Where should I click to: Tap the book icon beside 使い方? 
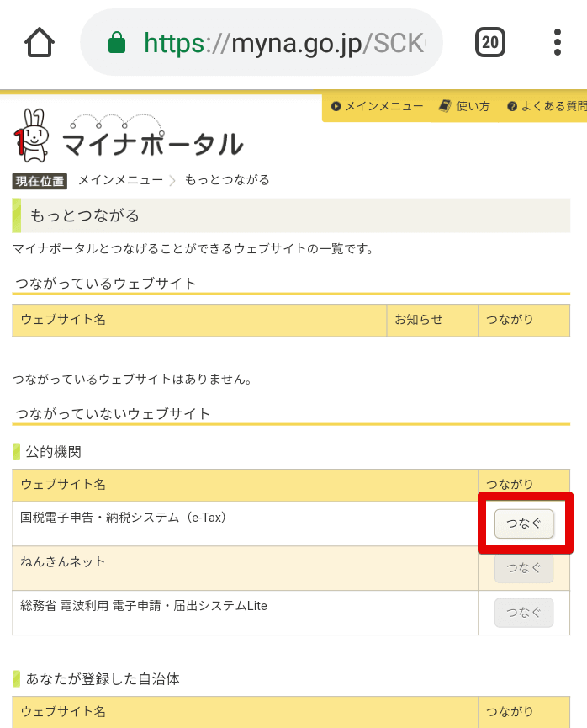(446, 107)
